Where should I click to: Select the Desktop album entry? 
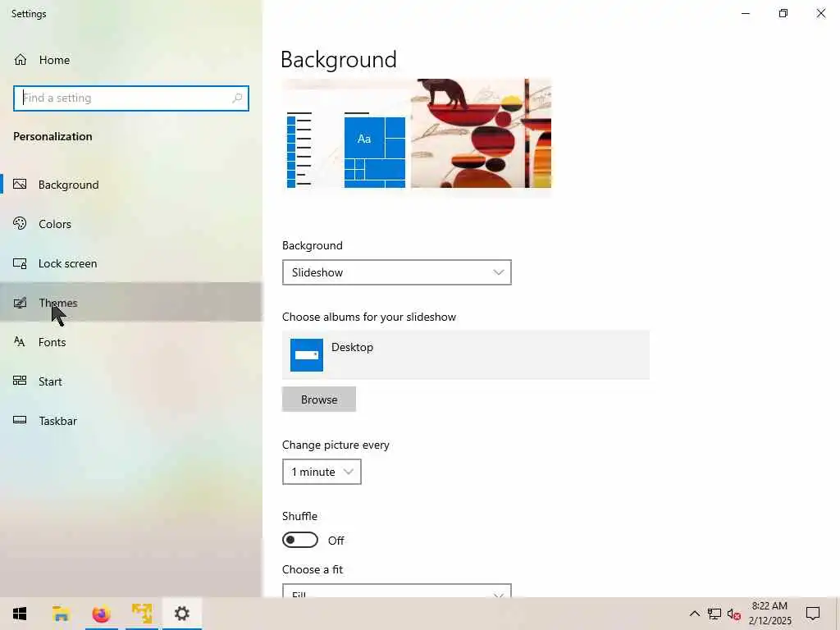[466, 354]
